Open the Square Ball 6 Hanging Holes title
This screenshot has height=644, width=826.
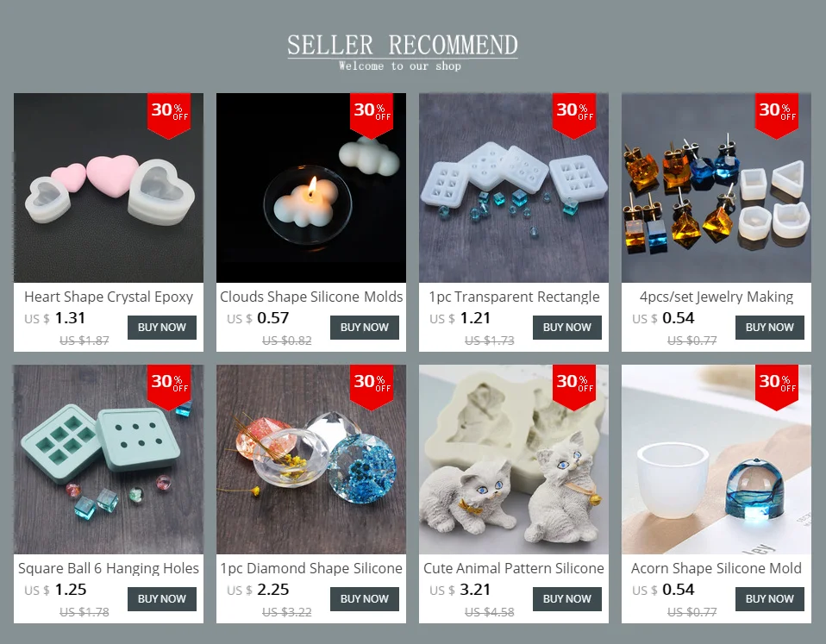(109, 569)
